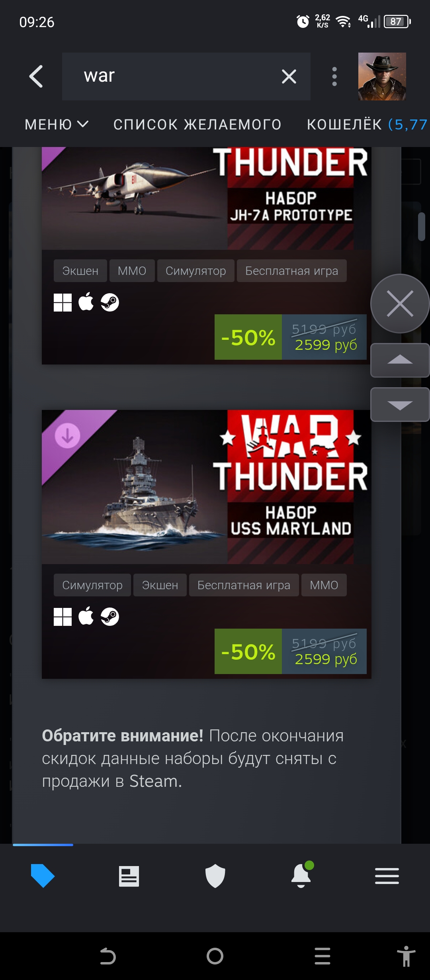Click the down arrow navigation button
Image resolution: width=430 pixels, height=980 pixels.
[x=400, y=405]
